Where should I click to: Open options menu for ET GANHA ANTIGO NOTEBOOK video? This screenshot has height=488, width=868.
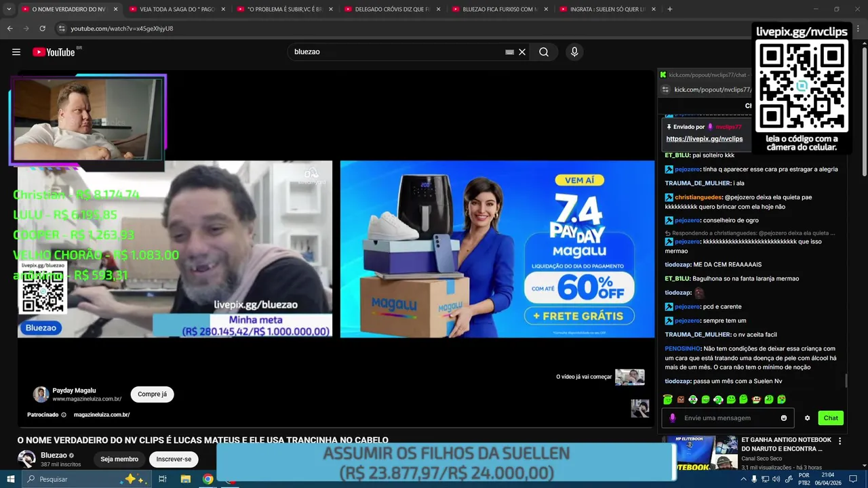click(x=840, y=441)
